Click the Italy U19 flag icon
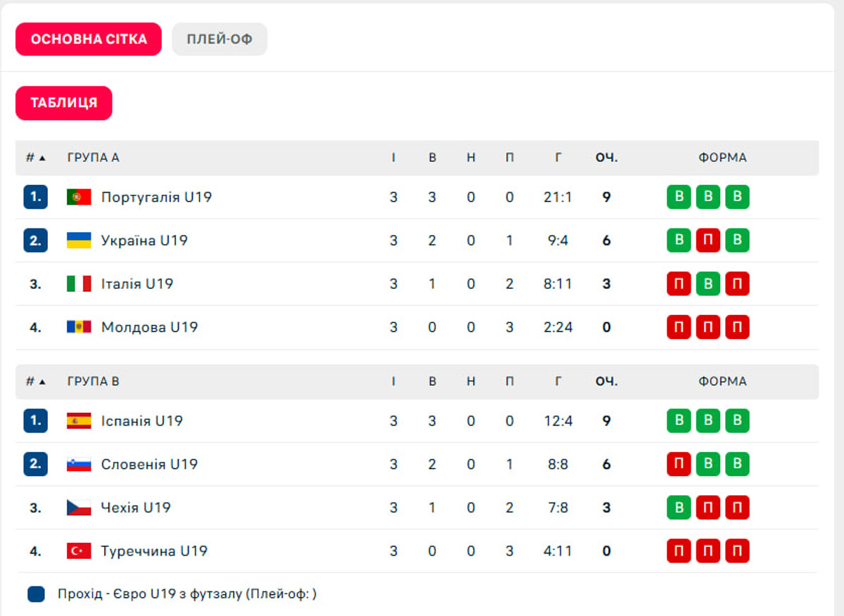This screenshot has width=844, height=616. 79,284
